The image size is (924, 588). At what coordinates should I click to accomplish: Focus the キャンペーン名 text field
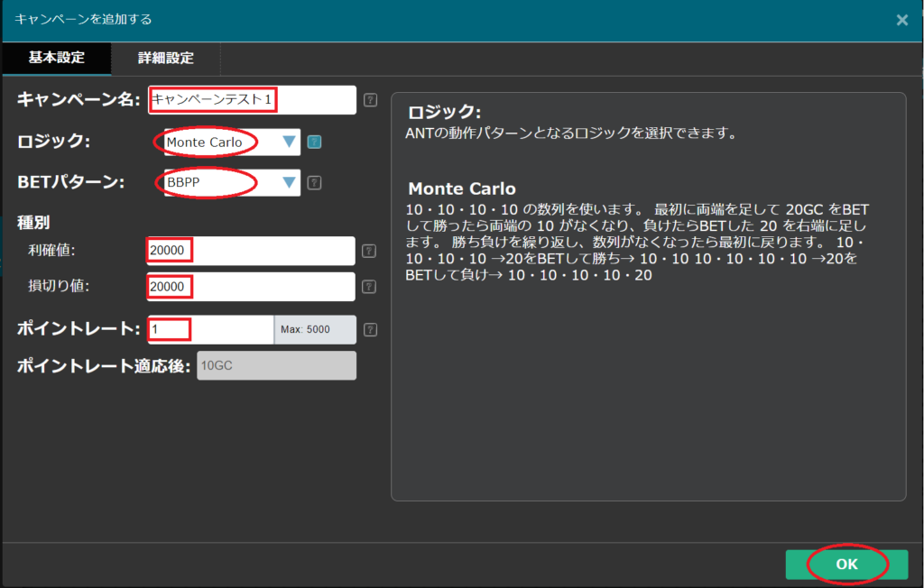(252, 99)
